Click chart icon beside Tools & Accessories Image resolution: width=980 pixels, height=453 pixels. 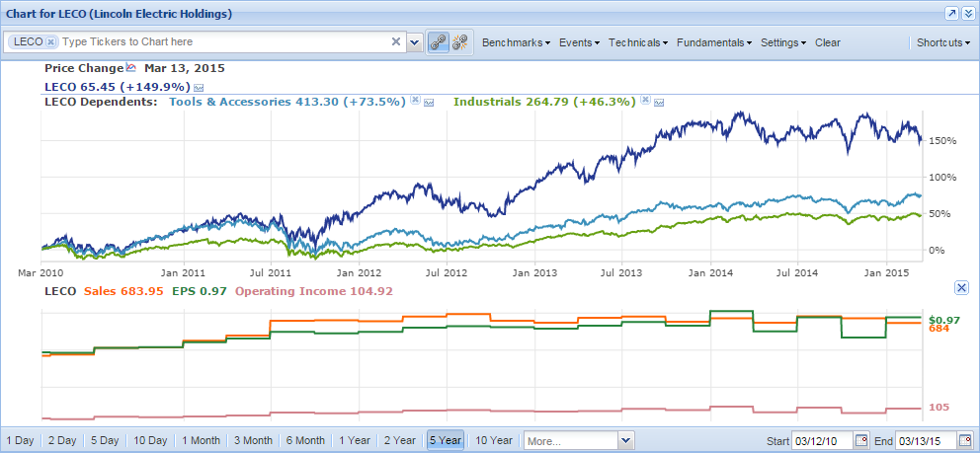[429, 103]
